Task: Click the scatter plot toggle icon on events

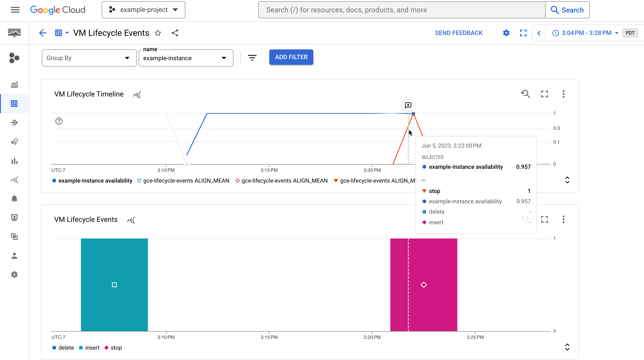Action: (131, 219)
